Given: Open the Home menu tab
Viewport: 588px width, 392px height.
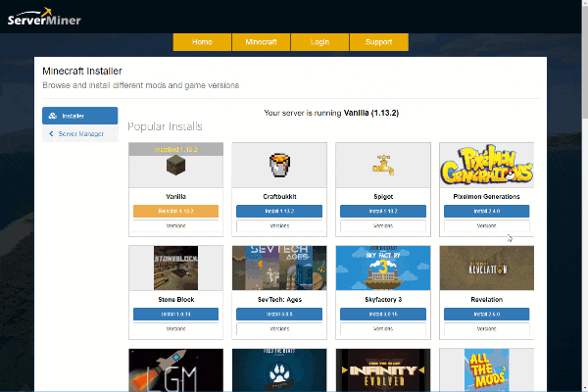Looking at the screenshot, I should (x=202, y=42).
